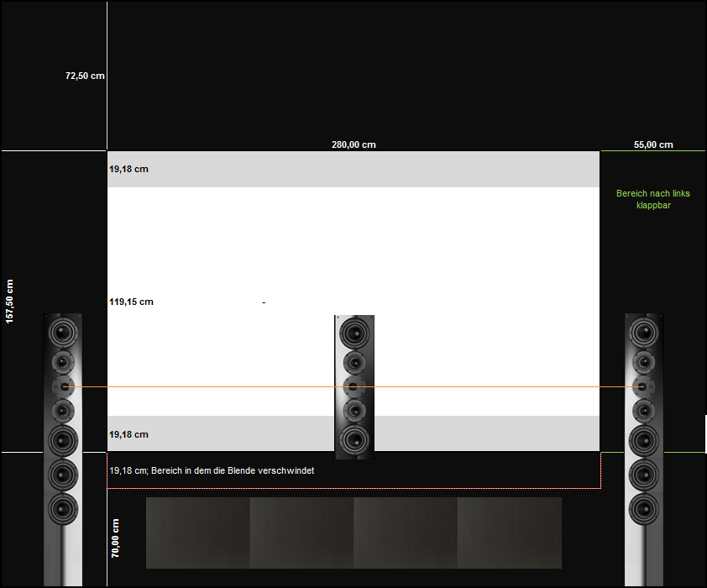The height and width of the screenshot is (588, 707).
Task: Select the 119,15 cm screen height label
Action: 132,302
